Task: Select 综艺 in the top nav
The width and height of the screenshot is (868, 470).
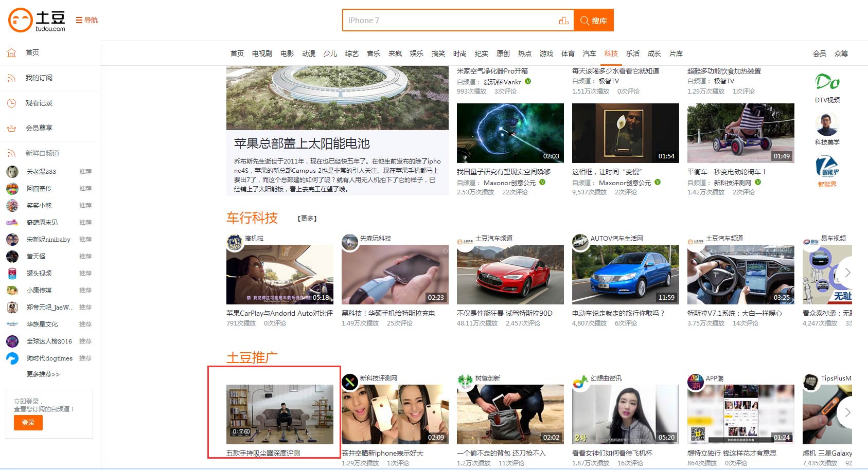Action: coord(352,53)
